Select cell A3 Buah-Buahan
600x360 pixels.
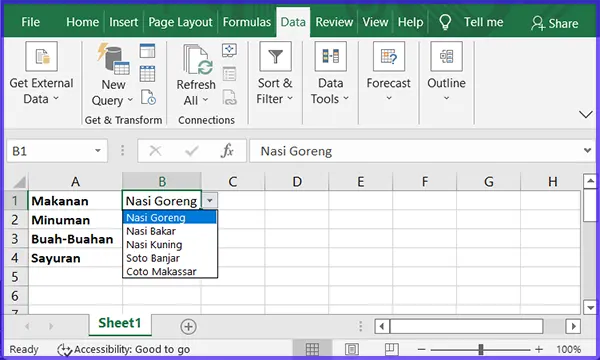(x=75, y=239)
